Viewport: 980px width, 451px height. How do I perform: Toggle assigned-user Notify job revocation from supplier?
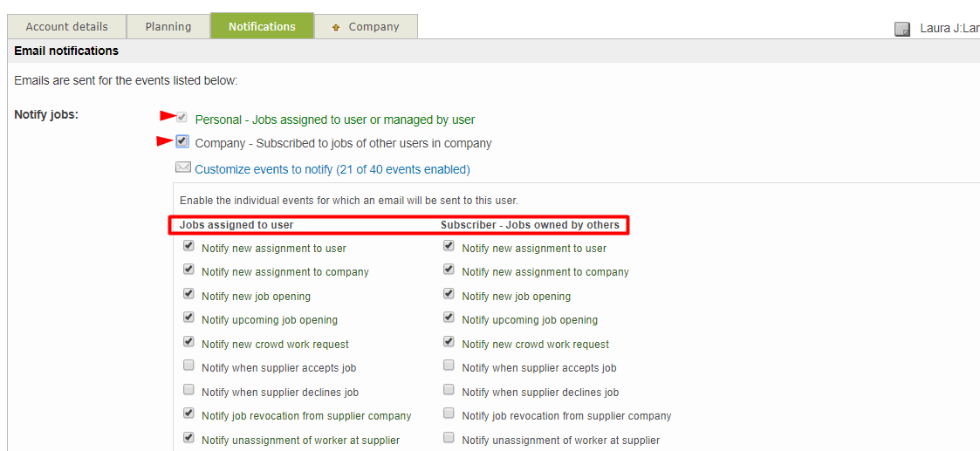(188, 414)
